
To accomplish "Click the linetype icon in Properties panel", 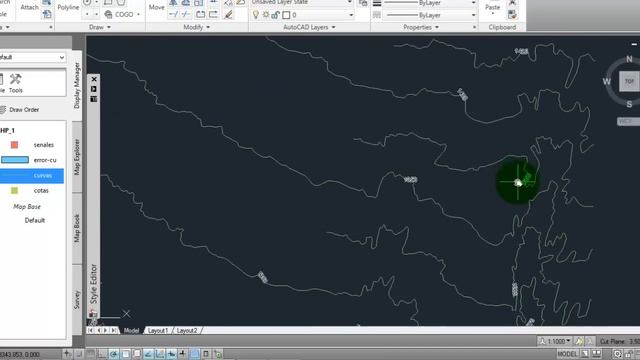I will tap(377, 15).
